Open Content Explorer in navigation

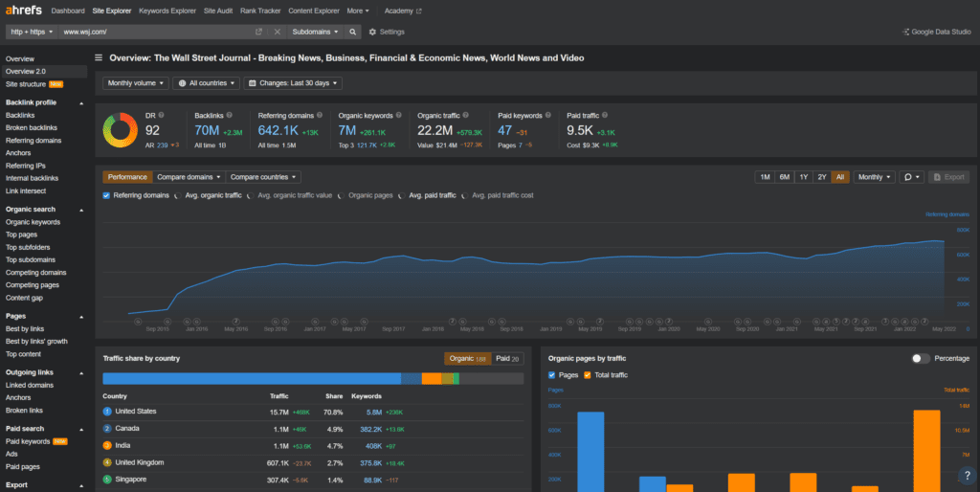[x=314, y=11]
